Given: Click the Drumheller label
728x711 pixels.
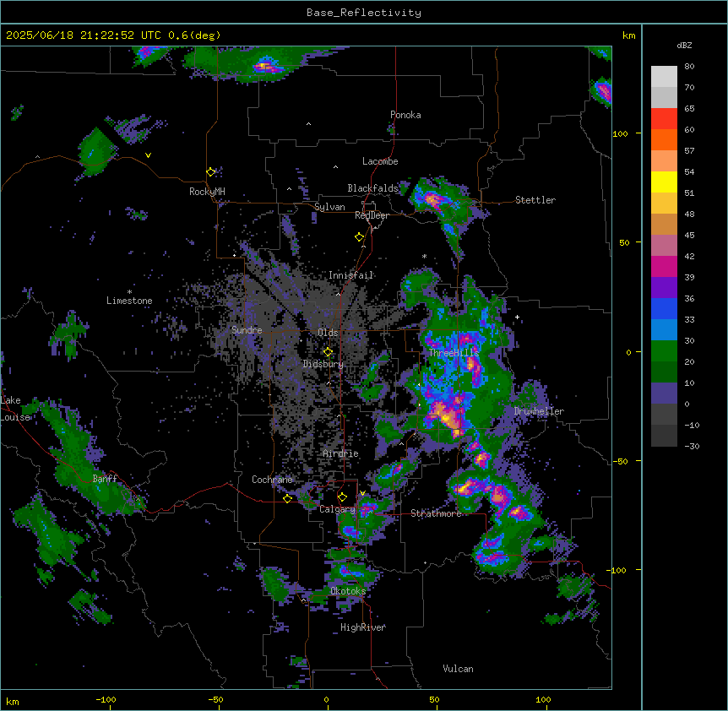Looking at the screenshot, I should pos(539,411).
